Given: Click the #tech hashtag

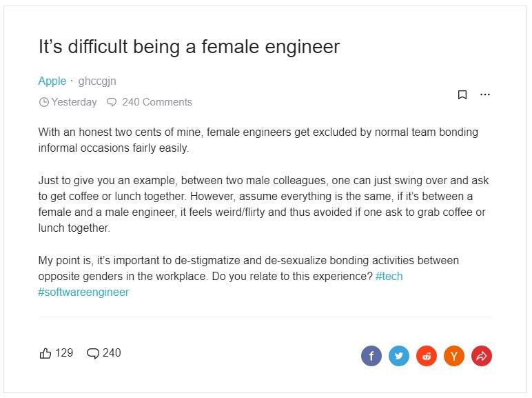Looking at the screenshot, I should click(x=389, y=276).
